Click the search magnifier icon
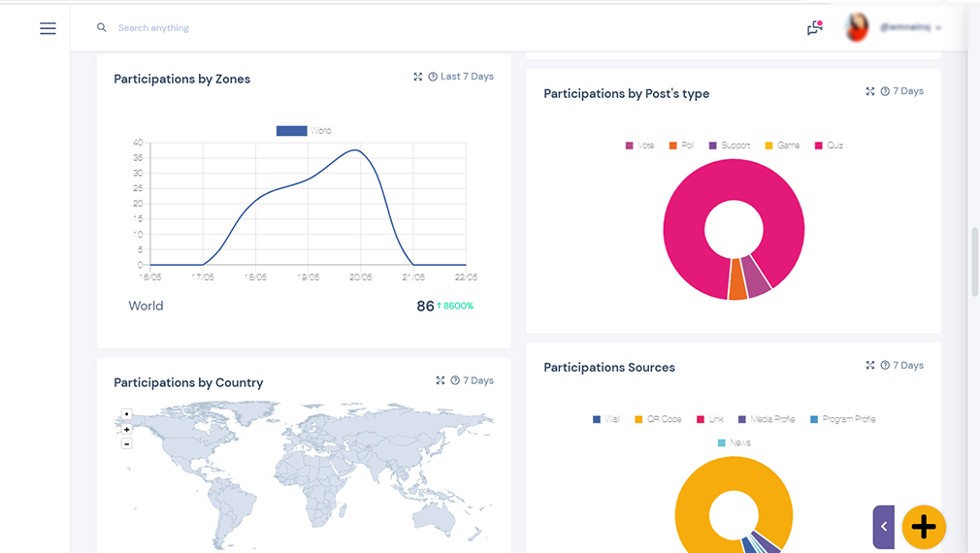 (101, 27)
